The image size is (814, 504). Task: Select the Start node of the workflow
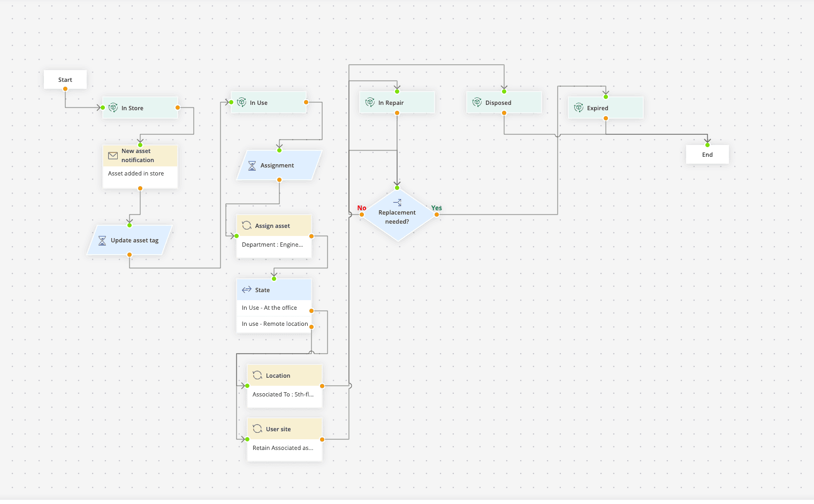[65, 79]
